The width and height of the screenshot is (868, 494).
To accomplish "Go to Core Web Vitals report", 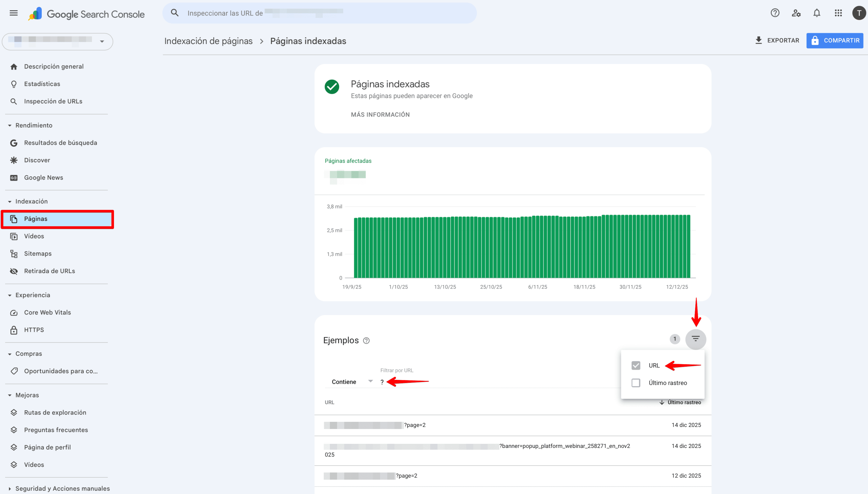I will coord(47,312).
